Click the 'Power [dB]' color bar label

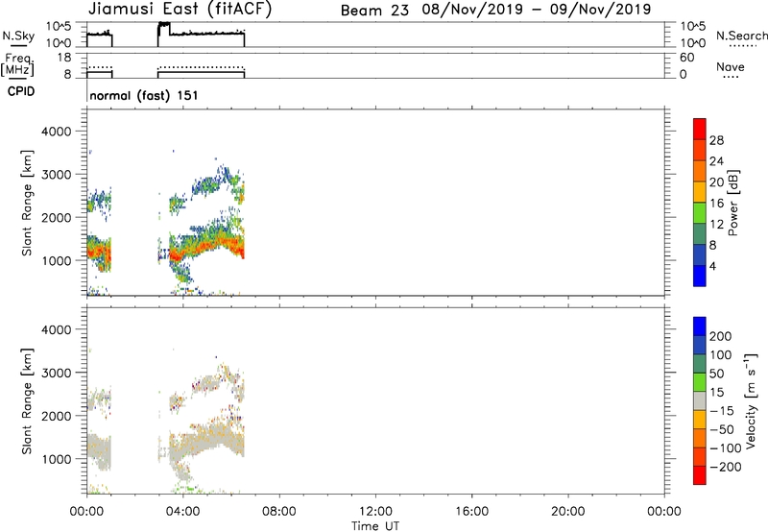[x=732, y=203]
